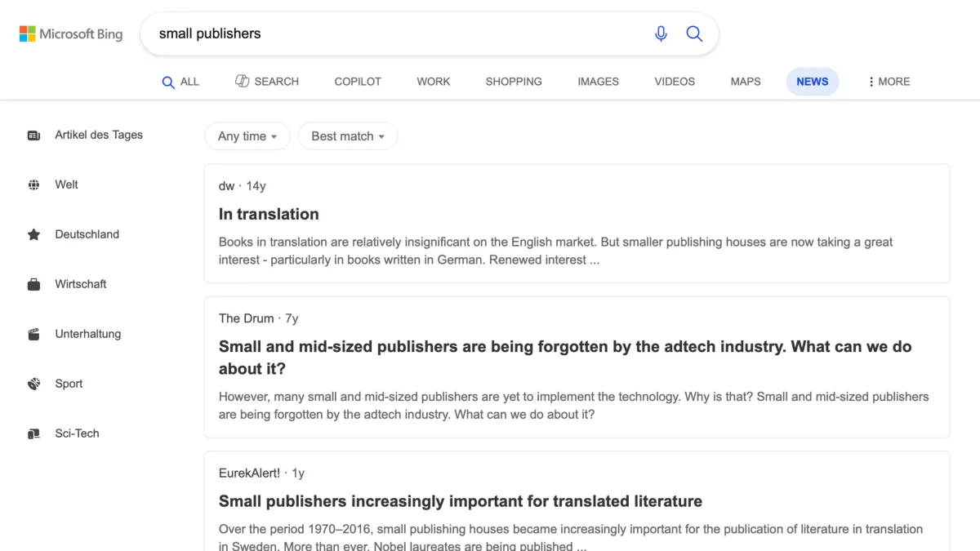This screenshot has height=551, width=980.
Task: Click the Microsoft Bing logo
Action: pos(71,33)
